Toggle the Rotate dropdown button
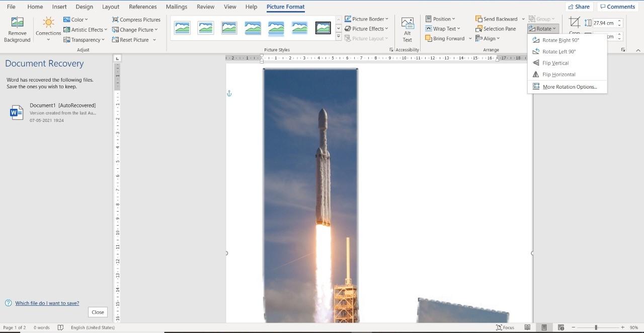644x333 pixels. pos(543,29)
